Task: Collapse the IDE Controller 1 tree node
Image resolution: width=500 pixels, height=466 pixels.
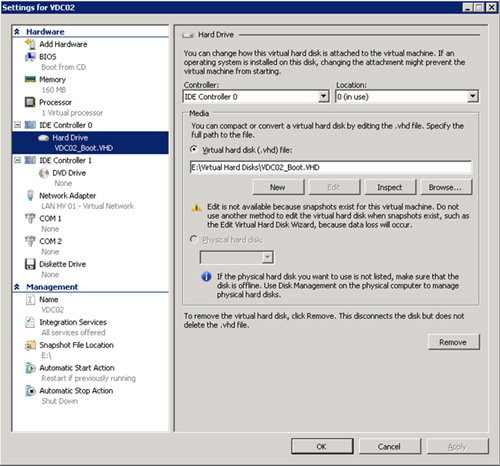Action: (17, 160)
